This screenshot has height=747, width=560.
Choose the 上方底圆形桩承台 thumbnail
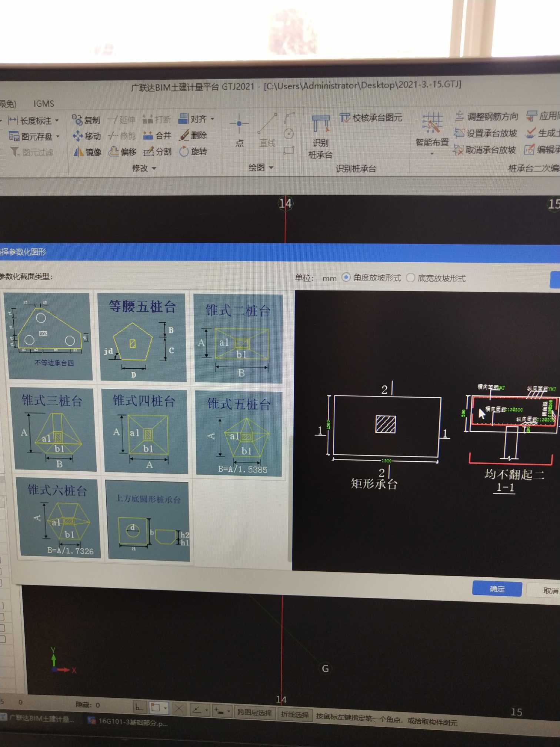[x=148, y=520]
